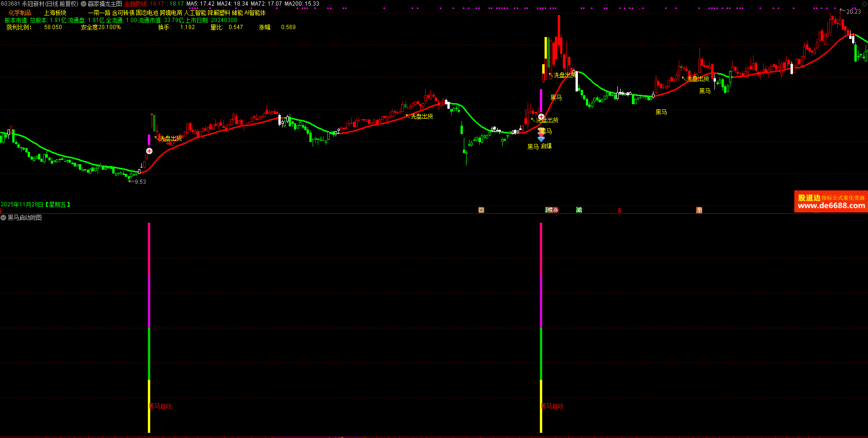Click the red S marker on timeline
The width and height of the screenshot is (868, 438).
click(x=620, y=211)
